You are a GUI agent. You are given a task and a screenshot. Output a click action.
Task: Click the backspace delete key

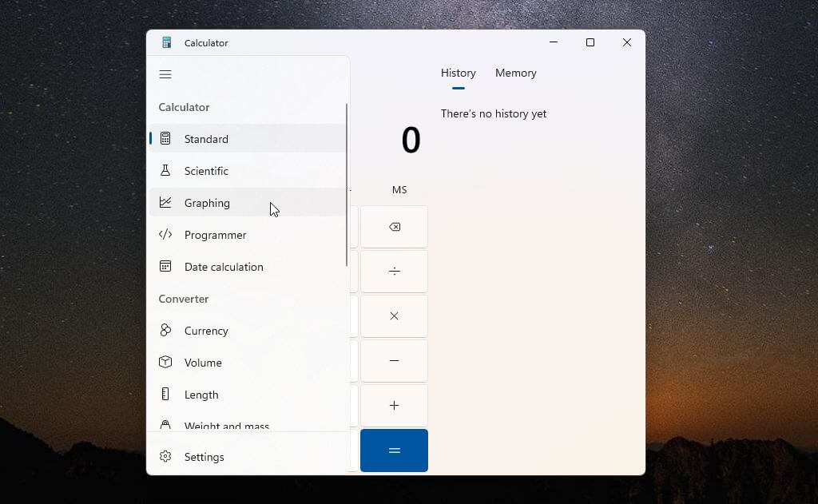[x=394, y=227]
